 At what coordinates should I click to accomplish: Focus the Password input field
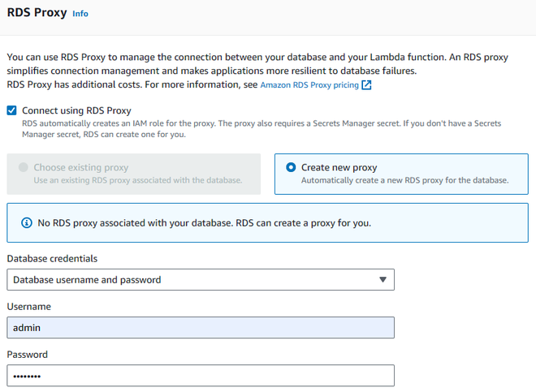[200, 376]
